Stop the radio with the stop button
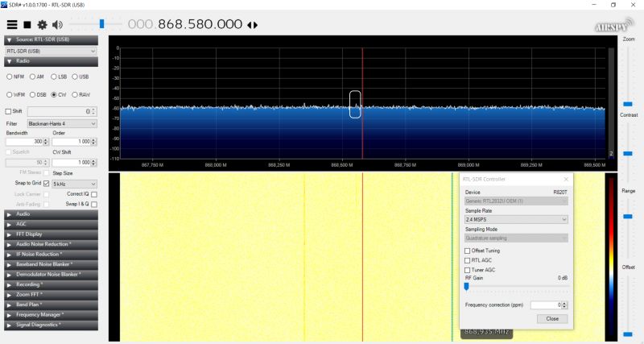 [27, 25]
